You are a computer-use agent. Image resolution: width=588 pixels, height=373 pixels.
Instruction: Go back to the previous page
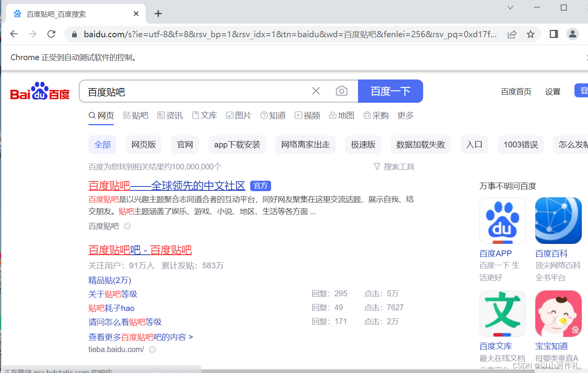tap(14, 34)
